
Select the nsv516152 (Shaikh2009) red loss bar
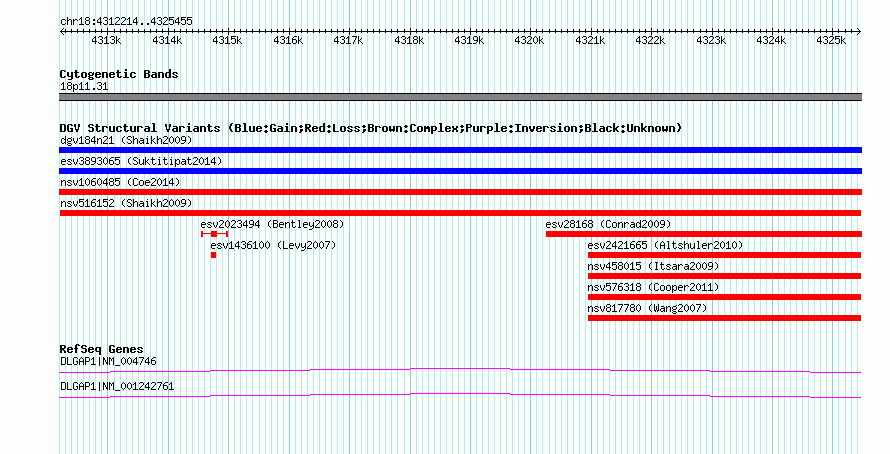point(460,213)
